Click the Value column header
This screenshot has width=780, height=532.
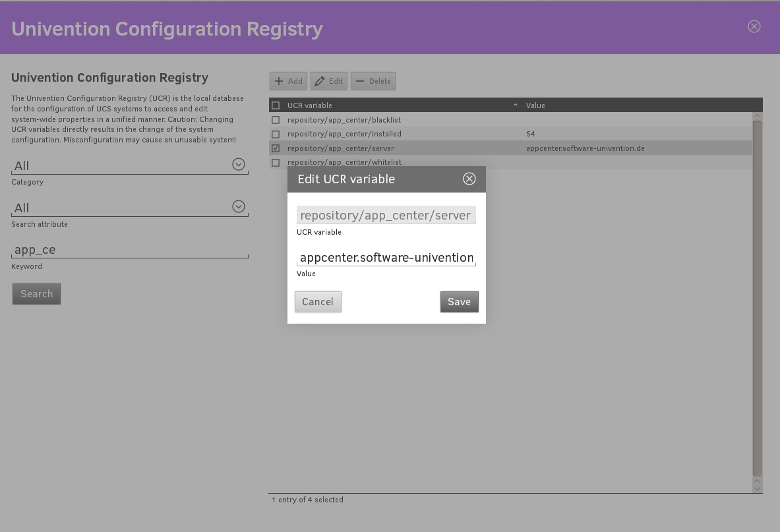pos(535,105)
